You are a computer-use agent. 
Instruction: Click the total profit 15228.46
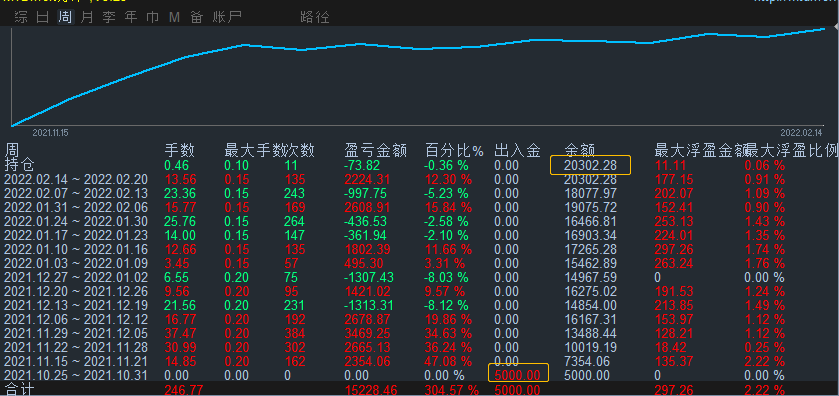[x=370, y=390]
